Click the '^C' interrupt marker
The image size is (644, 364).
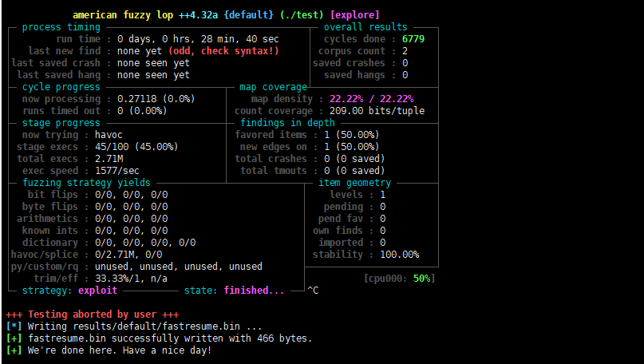pos(313,291)
